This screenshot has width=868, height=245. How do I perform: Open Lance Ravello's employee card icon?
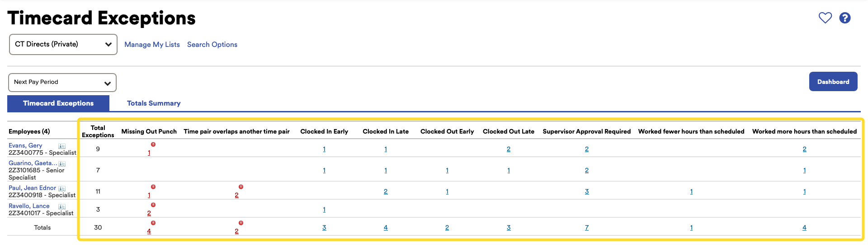(62, 207)
